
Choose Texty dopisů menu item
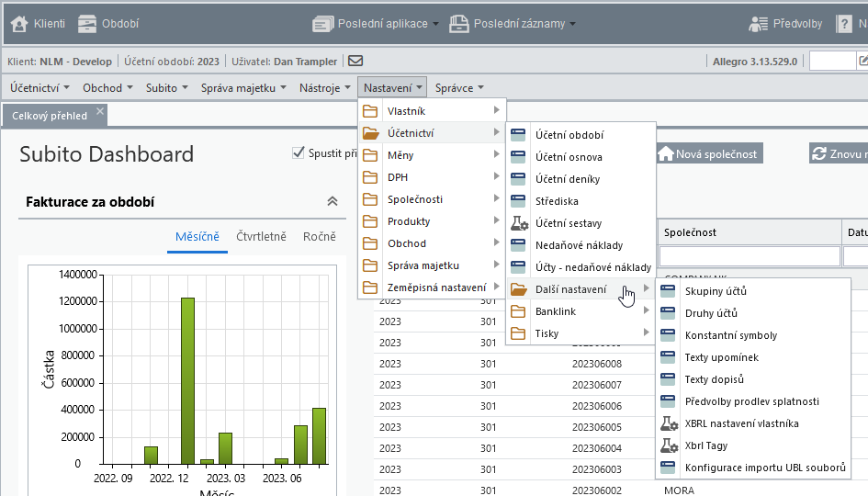753,379
